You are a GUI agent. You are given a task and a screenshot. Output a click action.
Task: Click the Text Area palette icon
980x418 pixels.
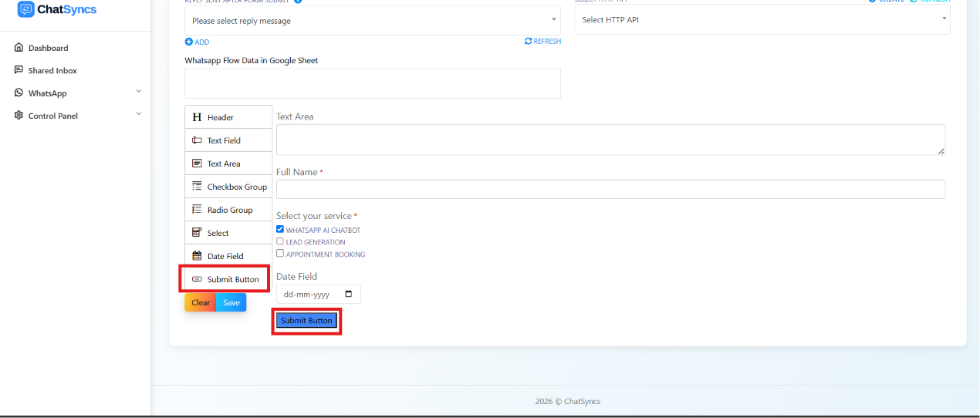point(197,163)
